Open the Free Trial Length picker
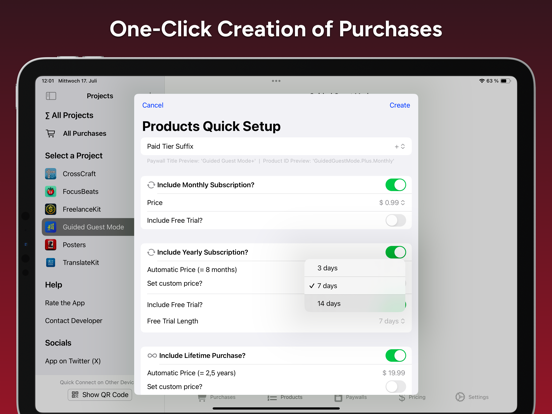Image resolution: width=552 pixels, height=414 pixels. [392, 321]
